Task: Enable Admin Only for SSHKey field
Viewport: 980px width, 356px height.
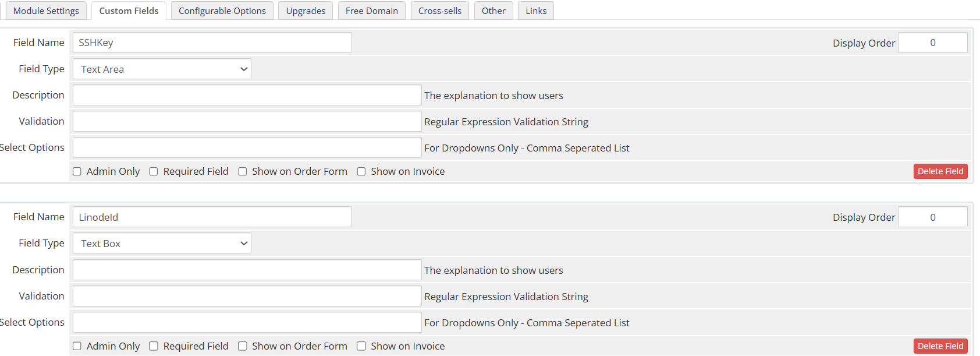Action: (x=77, y=171)
